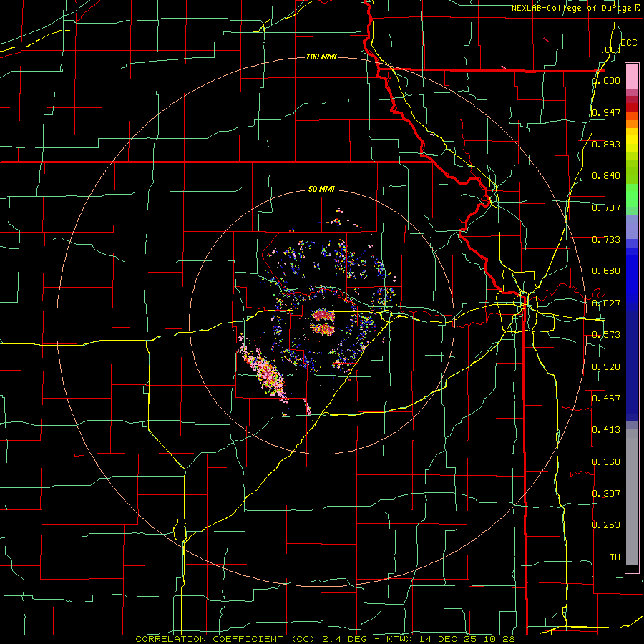Click the DCC label above the color bar
This screenshot has width=644, height=644.
[x=629, y=43]
